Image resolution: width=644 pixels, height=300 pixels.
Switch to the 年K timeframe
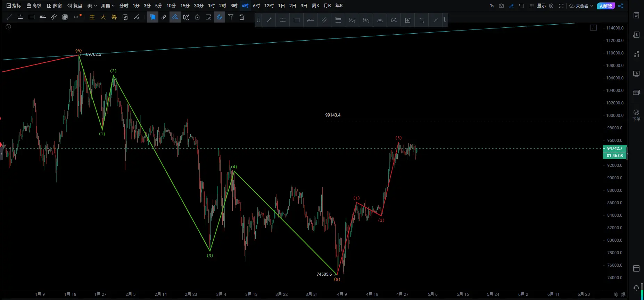pos(339,6)
